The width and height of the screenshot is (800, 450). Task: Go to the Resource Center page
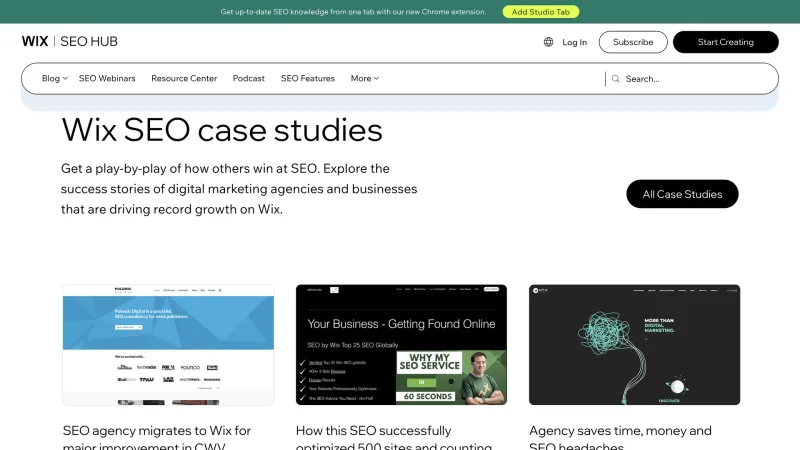(184, 78)
